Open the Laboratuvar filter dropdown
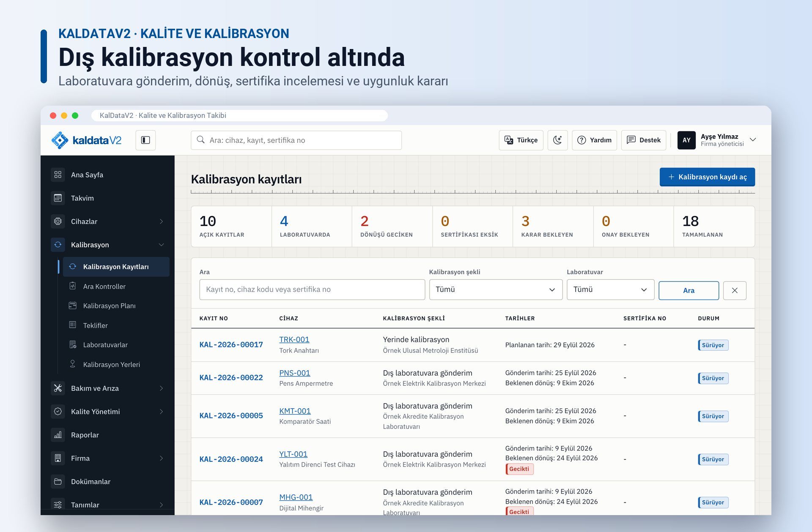Image resolution: width=812 pixels, height=532 pixels. (610, 289)
